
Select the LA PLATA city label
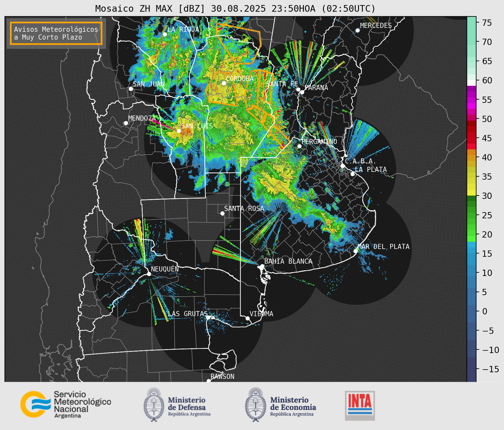371,170
